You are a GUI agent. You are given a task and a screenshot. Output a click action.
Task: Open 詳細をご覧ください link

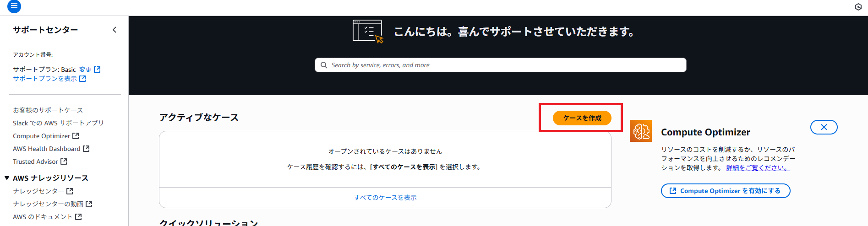[758, 168]
